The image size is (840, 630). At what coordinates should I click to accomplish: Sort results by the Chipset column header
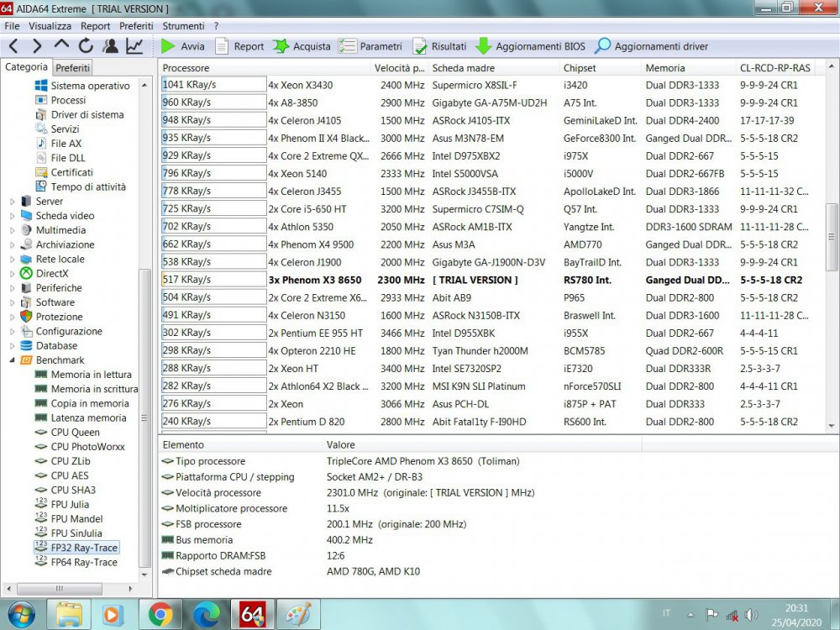(580, 68)
